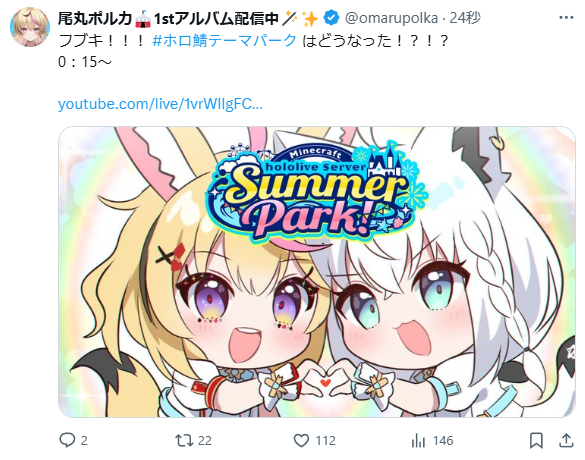Open Omaru Polka's profile avatar
The image size is (585, 460).
click(30, 27)
